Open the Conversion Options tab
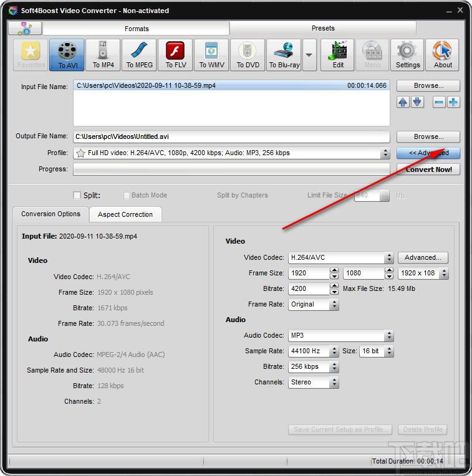The height and width of the screenshot is (476, 472). click(51, 214)
